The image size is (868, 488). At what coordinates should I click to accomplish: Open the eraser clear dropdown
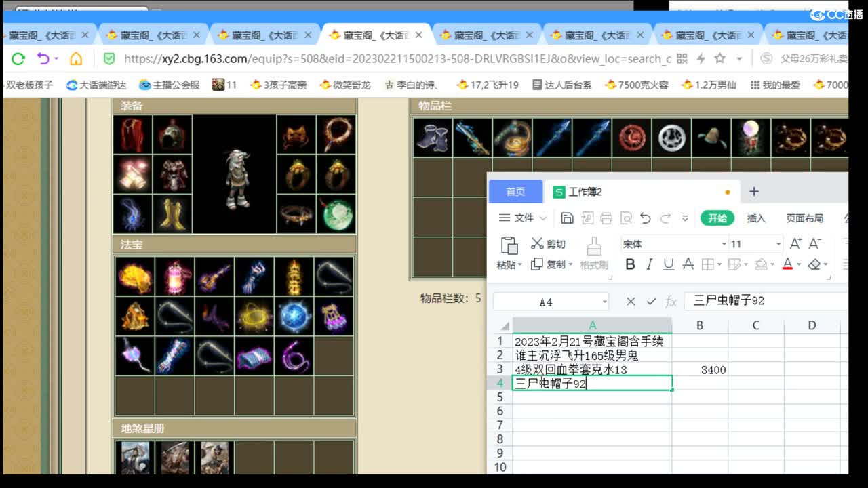pos(826,265)
